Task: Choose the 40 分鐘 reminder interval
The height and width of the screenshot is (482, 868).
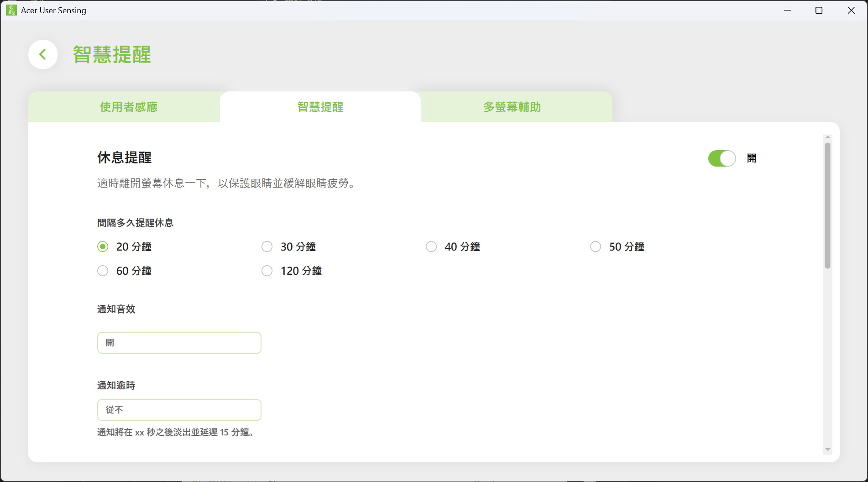Action: [x=431, y=246]
